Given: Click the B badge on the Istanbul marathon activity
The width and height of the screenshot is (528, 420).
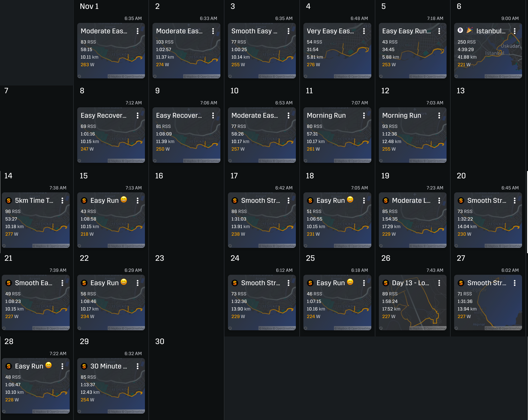Looking at the screenshot, I should 460,30.
